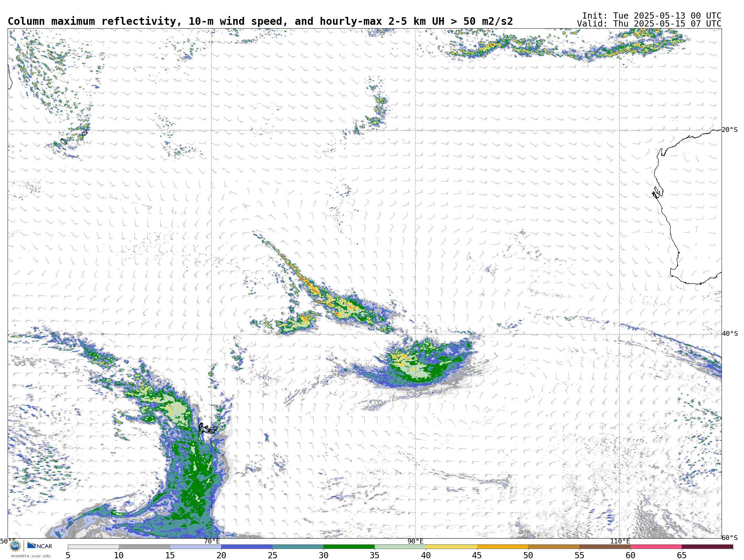This screenshot has height=560, width=744.
Task: Click the 20°S latitude label
Action: pos(730,130)
